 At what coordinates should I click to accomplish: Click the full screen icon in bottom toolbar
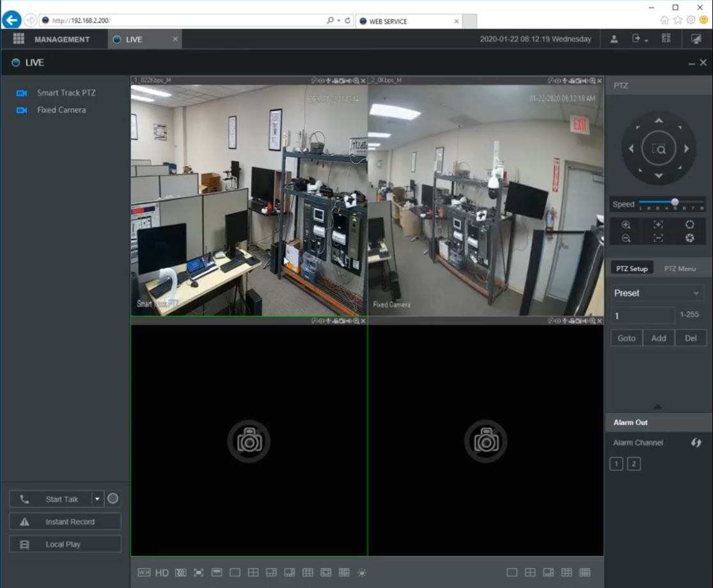pyautogui.click(x=198, y=573)
